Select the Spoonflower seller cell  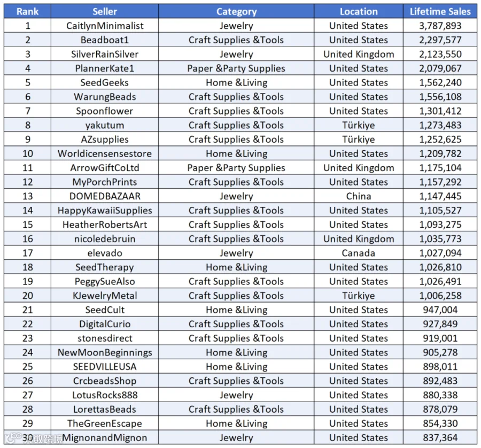[x=105, y=111]
